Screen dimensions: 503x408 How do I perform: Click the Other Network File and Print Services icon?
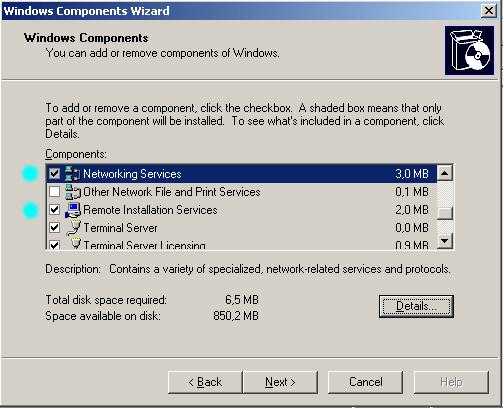(x=73, y=192)
